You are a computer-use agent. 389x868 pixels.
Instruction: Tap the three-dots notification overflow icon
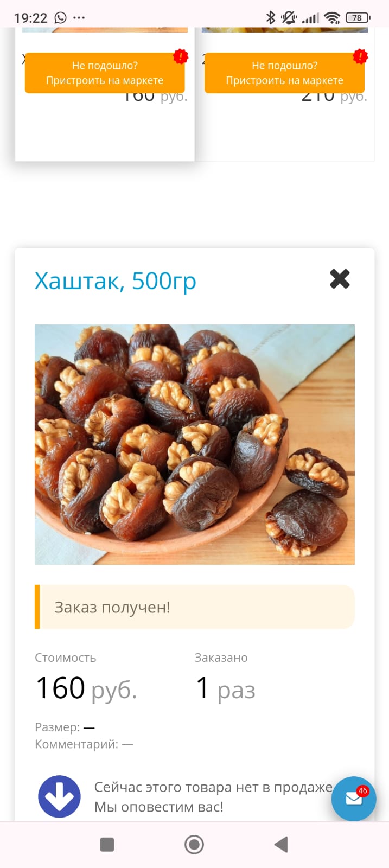pos(79,17)
